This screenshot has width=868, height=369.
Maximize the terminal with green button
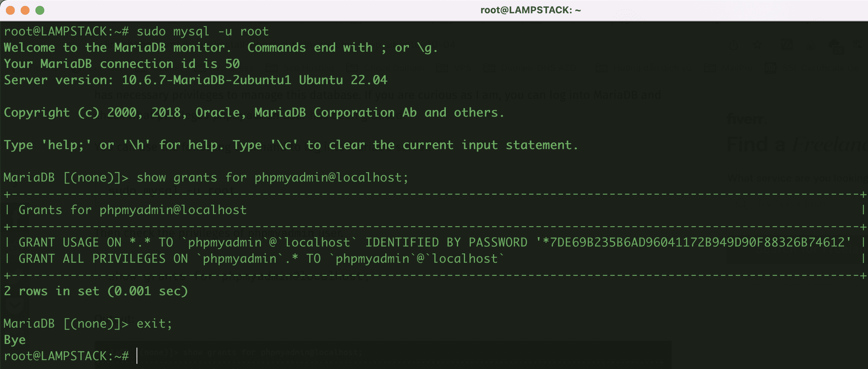tap(40, 10)
